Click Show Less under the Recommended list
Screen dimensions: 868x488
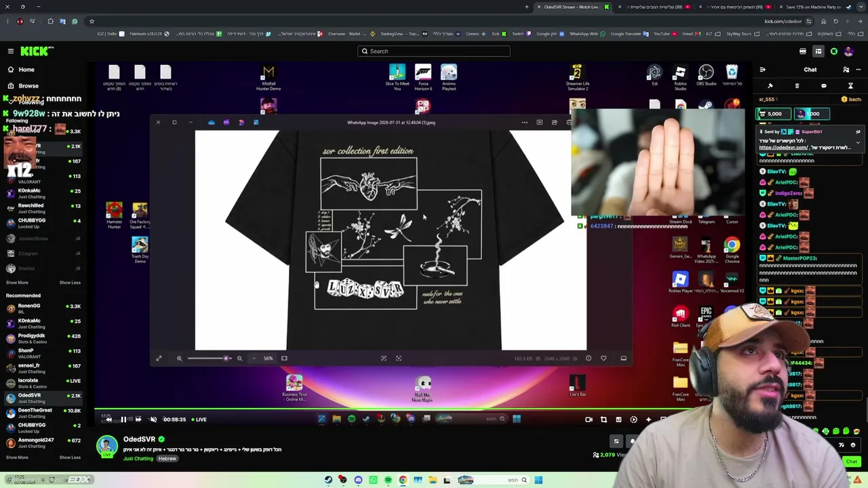coord(70,457)
